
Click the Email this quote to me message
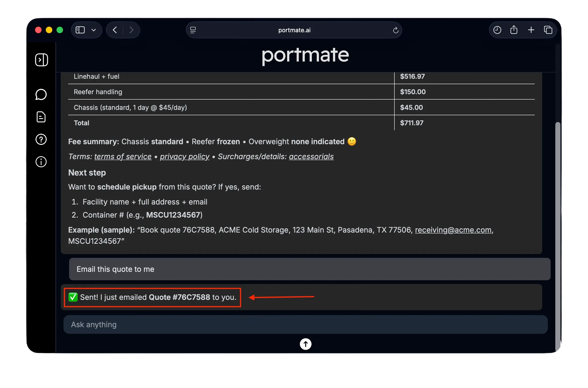(309, 269)
